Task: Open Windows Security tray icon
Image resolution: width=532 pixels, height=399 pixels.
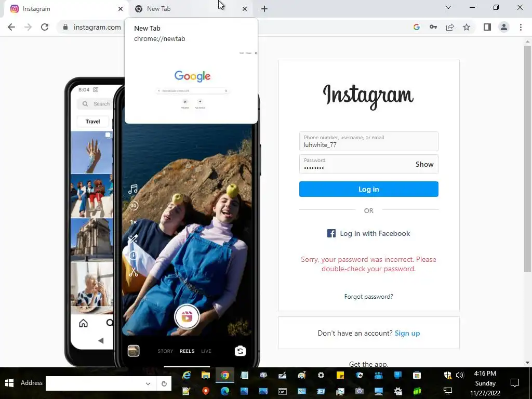Action: 447,375
